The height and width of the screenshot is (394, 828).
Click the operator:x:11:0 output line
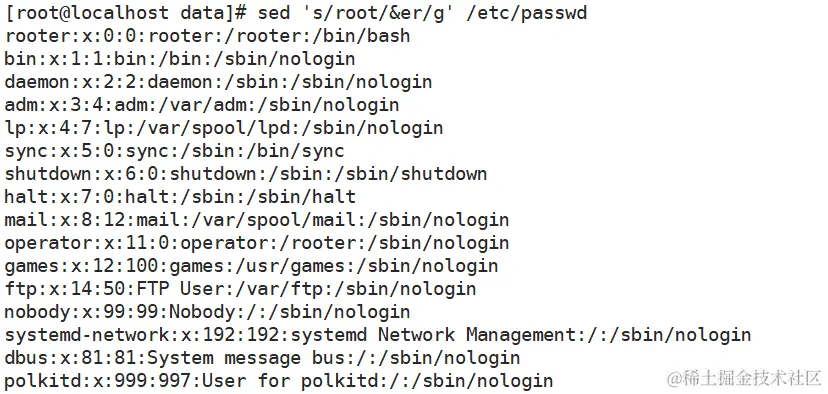click(x=257, y=243)
